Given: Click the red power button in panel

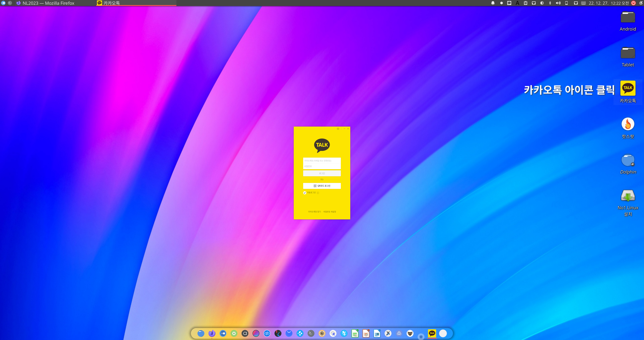Looking at the screenshot, I should click(x=633, y=3).
